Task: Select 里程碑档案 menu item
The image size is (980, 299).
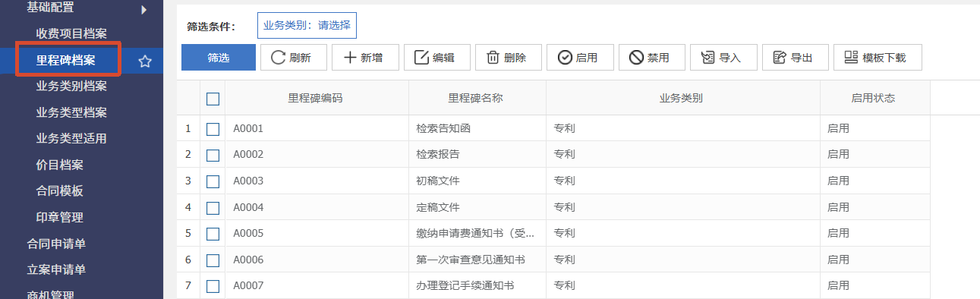Action: 65,61
